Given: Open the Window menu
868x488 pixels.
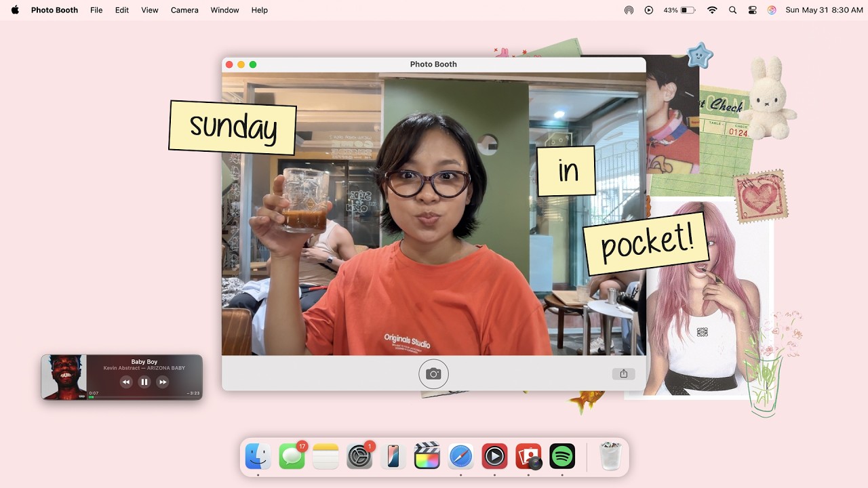Looking at the screenshot, I should [x=224, y=10].
